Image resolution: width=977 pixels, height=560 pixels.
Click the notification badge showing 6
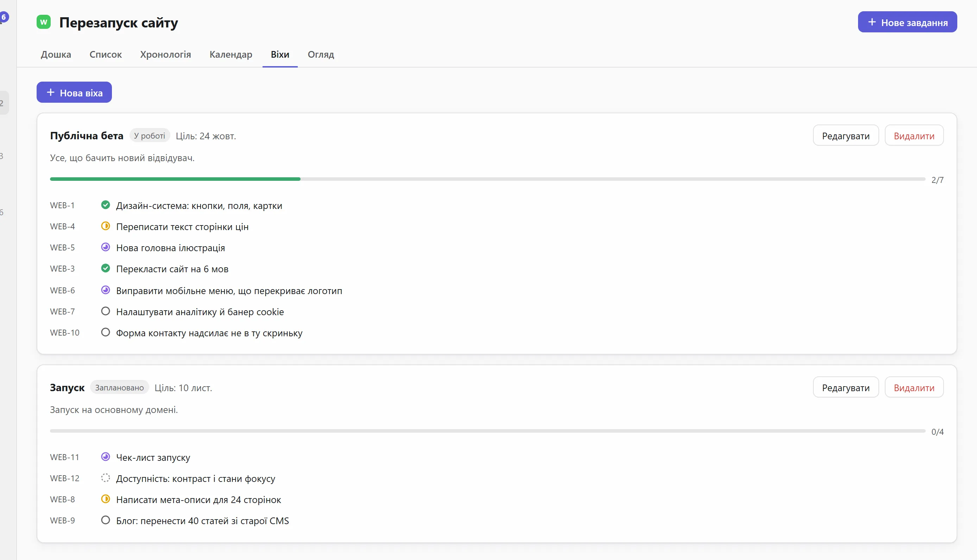pos(4,17)
